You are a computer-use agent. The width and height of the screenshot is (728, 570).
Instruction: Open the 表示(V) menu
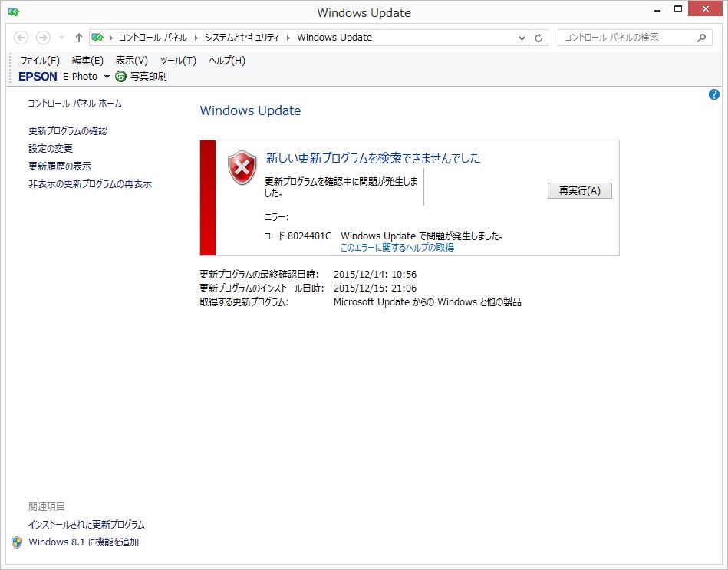pyautogui.click(x=131, y=61)
